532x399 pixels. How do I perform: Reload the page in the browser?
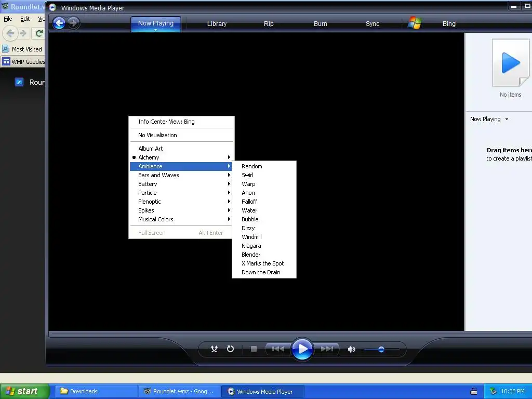pyautogui.click(x=38, y=33)
